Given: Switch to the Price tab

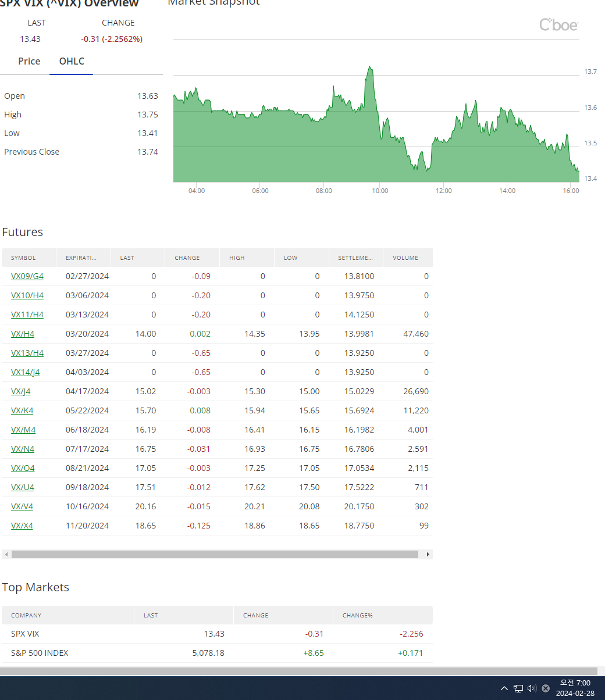Looking at the screenshot, I should coord(29,61).
